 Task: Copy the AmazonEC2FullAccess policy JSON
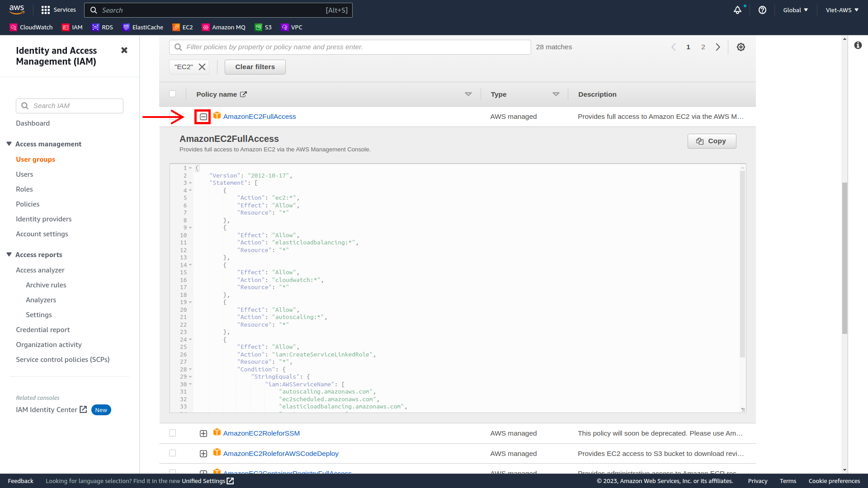click(712, 141)
